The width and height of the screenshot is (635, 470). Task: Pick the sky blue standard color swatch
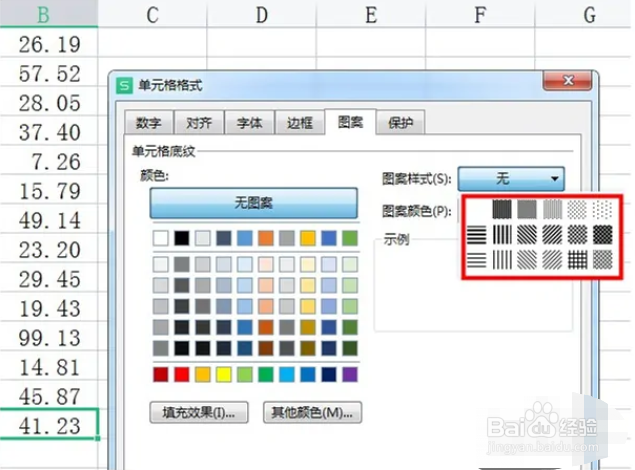[287, 374]
